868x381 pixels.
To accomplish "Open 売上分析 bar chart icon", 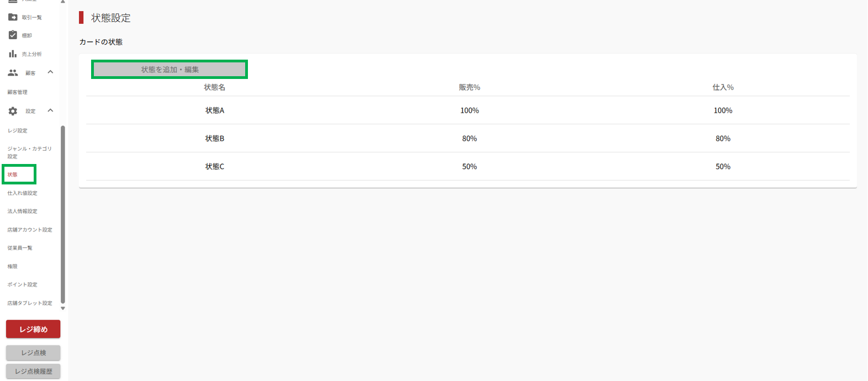I will click(13, 54).
